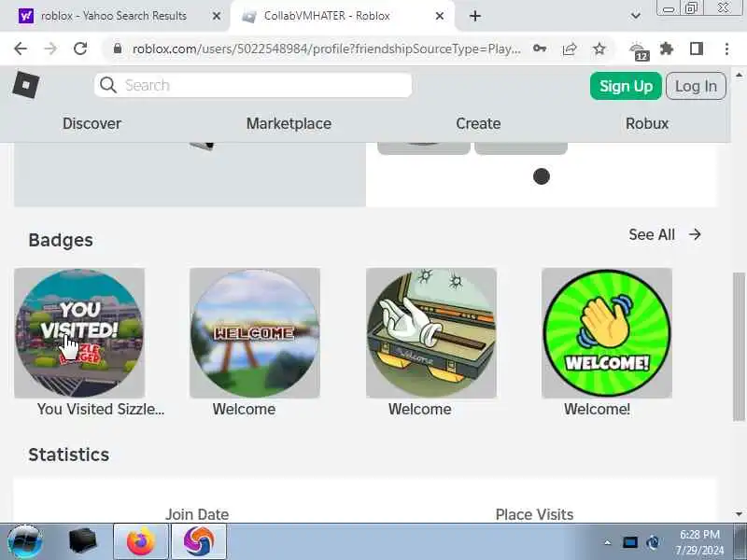Click the share page icon
Viewport: 747px width, 560px height.
tap(570, 49)
